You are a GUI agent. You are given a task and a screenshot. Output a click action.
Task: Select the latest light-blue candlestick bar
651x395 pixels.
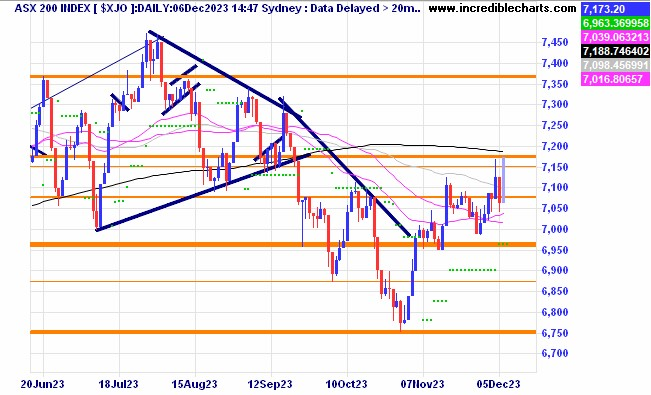click(504, 180)
